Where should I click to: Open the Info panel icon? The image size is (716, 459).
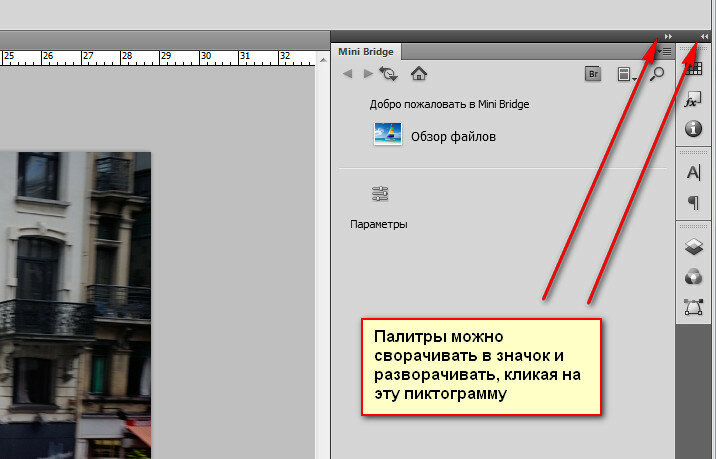coord(693,128)
